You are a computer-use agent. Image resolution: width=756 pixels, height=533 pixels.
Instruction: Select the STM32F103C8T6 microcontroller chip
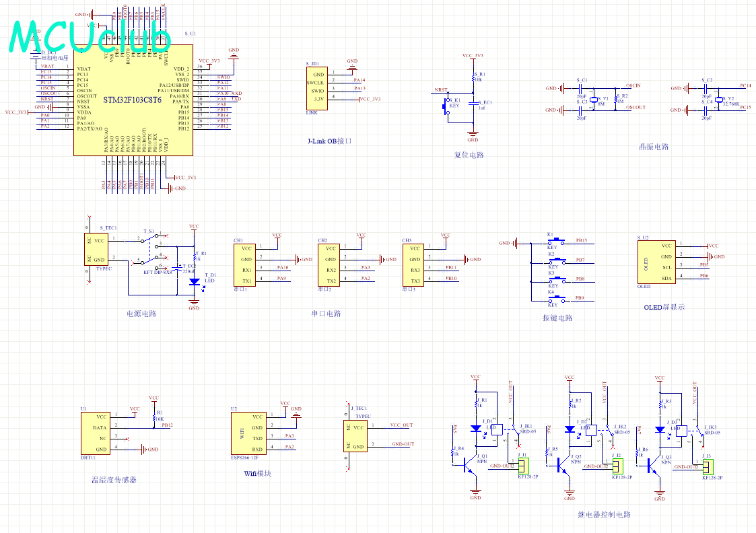click(x=133, y=100)
